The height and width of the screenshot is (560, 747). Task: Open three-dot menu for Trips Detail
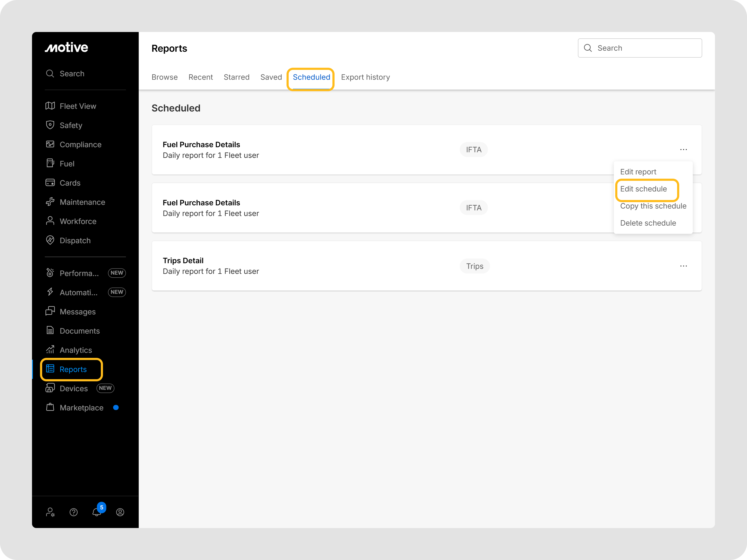point(684,266)
